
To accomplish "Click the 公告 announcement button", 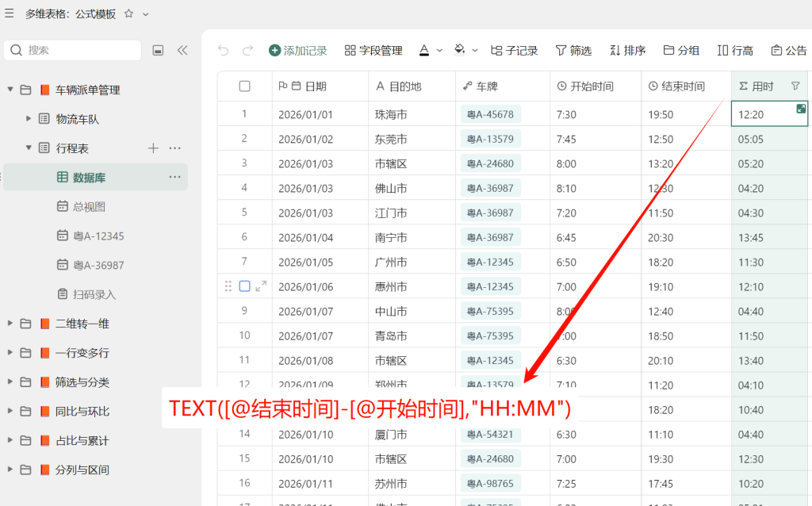I will coord(789,50).
